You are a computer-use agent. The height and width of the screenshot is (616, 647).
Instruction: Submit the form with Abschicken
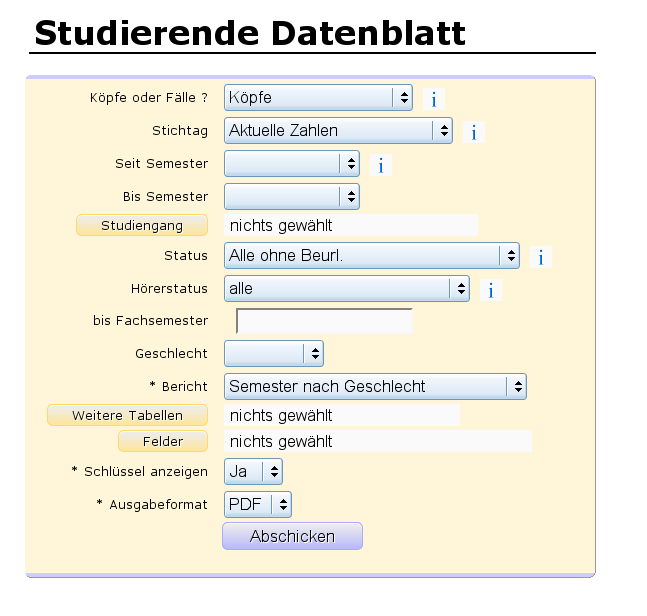pyautogui.click(x=292, y=536)
